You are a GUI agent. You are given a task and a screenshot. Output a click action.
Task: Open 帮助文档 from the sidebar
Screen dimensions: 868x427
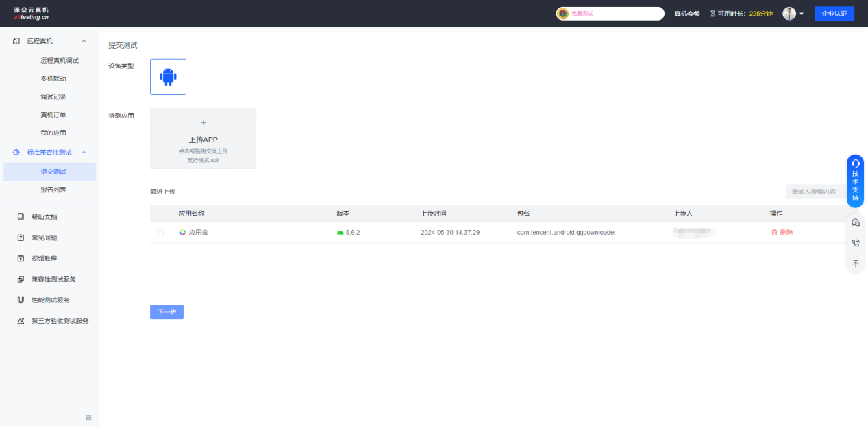click(x=45, y=217)
